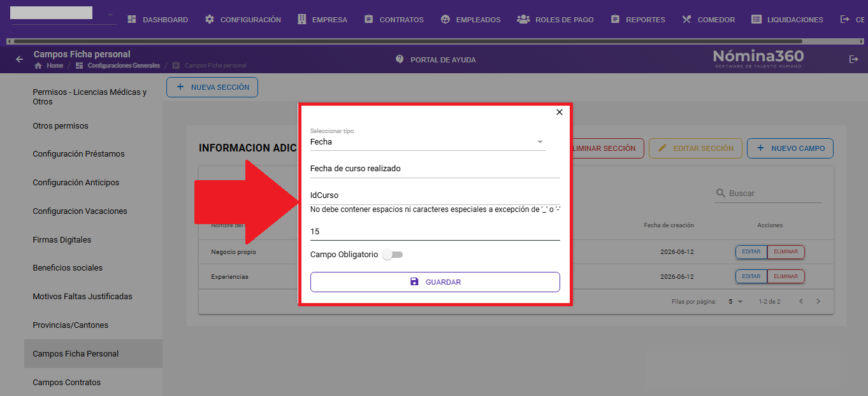This screenshot has height=396, width=868.
Task: Select Configuración Anticipos in the sidebar
Action: coord(93,183)
